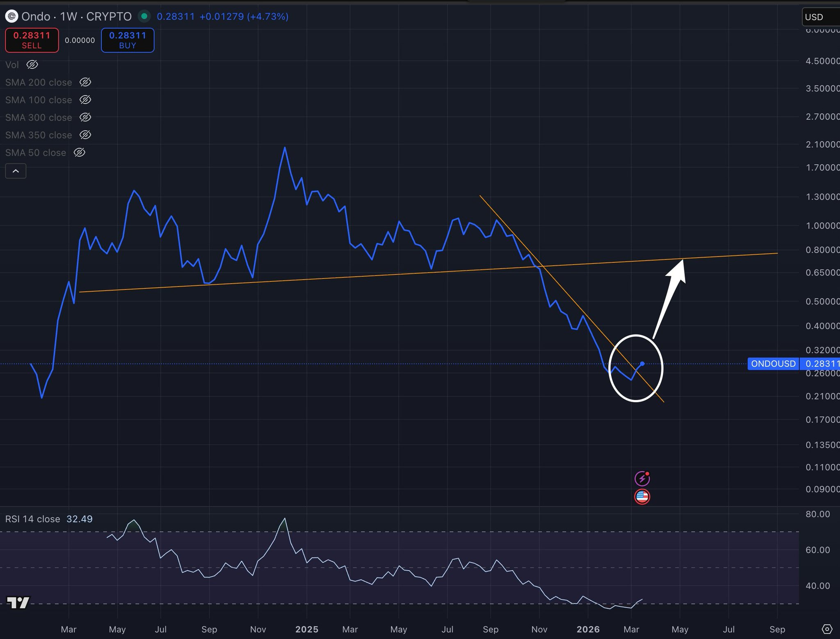This screenshot has width=840, height=639.
Task: Open the US flag economic event icon
Action: coord(642,497)
